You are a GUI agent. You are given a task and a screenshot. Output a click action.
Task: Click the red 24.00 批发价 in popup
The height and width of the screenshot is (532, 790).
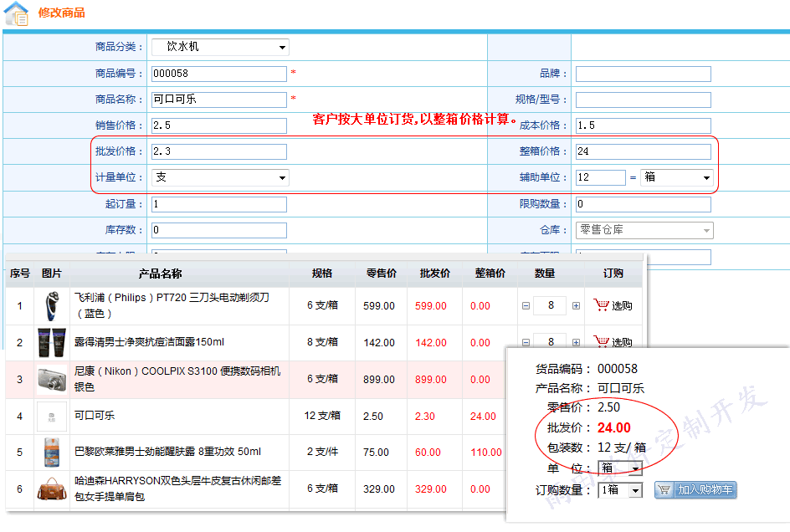614,427
